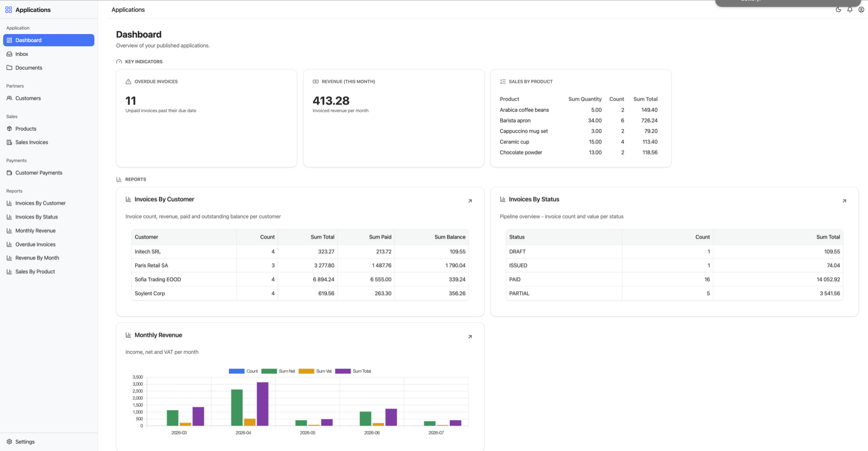Click the ISSUED status row

point(674,266)
